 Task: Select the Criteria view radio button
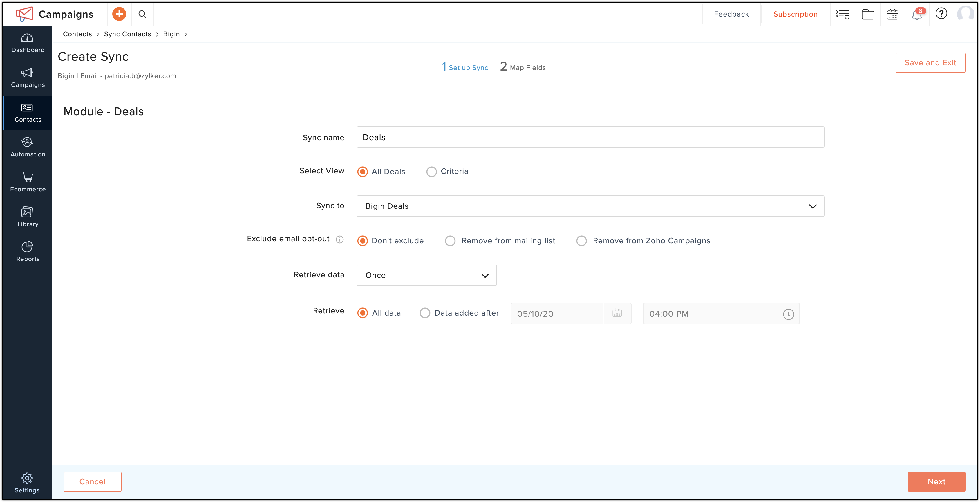[x=431, y=172]
